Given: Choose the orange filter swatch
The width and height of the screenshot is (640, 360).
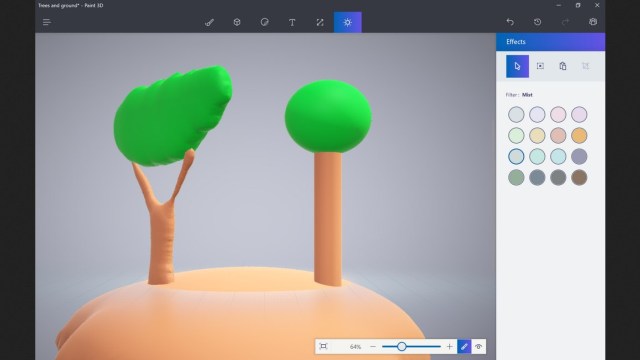Looking at the screenshot, I should click(x=579, y=136).
